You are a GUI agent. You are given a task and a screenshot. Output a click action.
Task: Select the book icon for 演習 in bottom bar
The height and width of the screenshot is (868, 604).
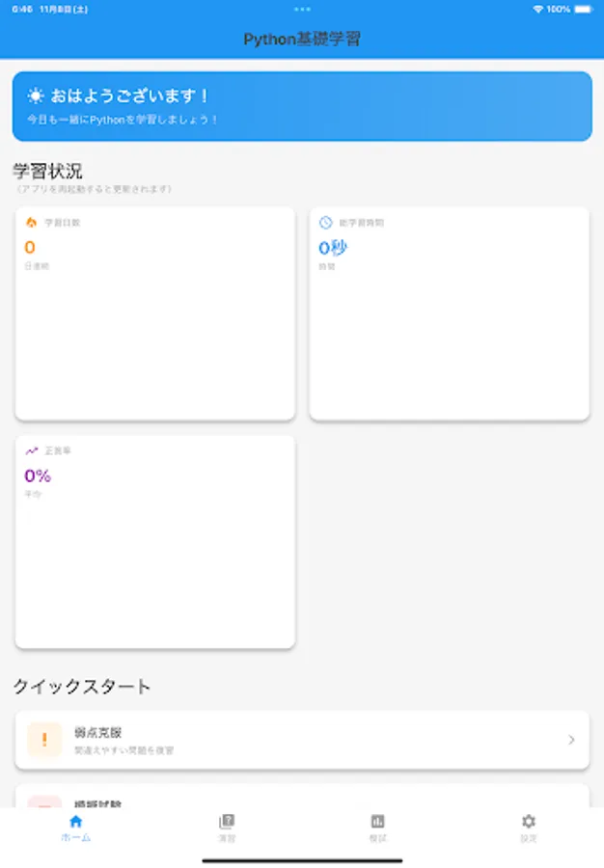coord(227,823)
